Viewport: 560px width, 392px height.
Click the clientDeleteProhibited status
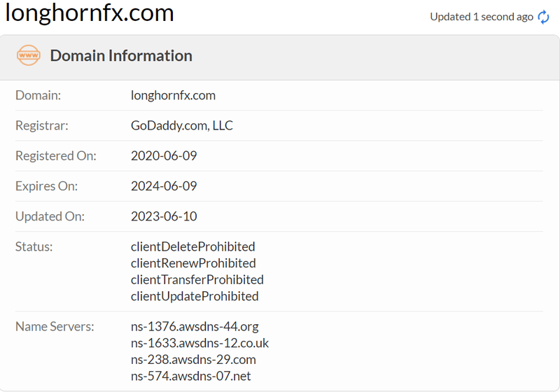[x=193, y=246]
